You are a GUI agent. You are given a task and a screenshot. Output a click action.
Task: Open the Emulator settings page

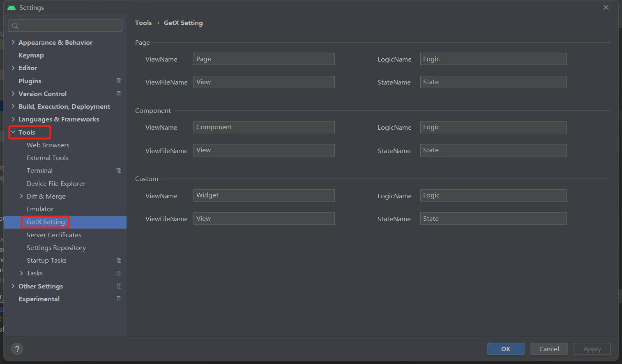point(40,209)
